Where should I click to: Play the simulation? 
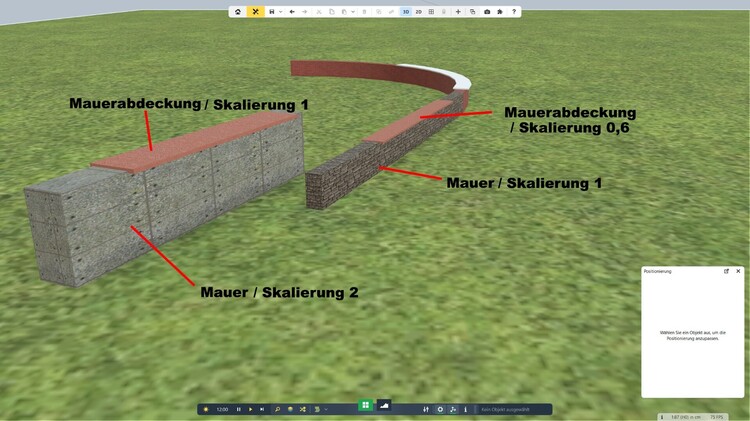click(250, 410)
